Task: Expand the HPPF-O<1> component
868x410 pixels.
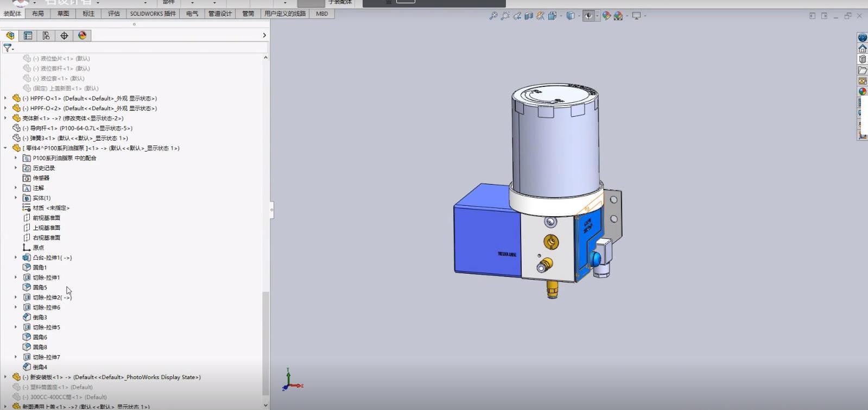Action: 5,98
